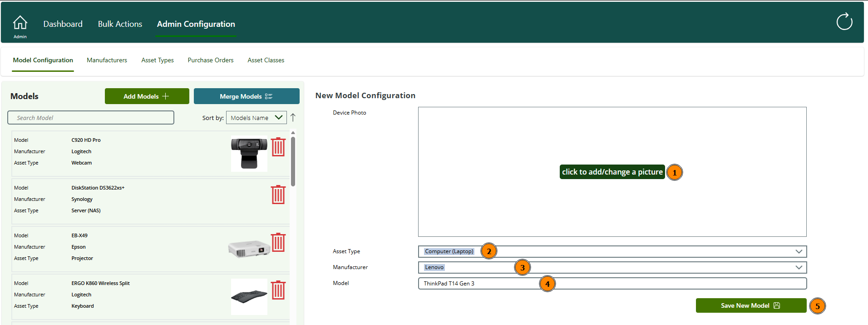The image size is (868, 325).
Task: Focus the Search Model input field
Action: pyautogui.click(x=91, y=118)
